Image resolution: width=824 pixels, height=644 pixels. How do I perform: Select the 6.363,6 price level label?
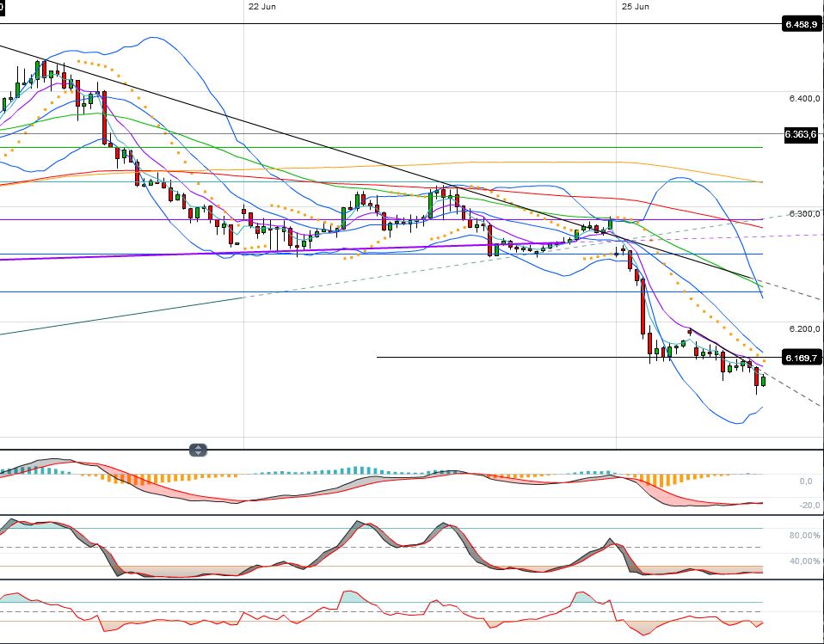pos(802,134)
